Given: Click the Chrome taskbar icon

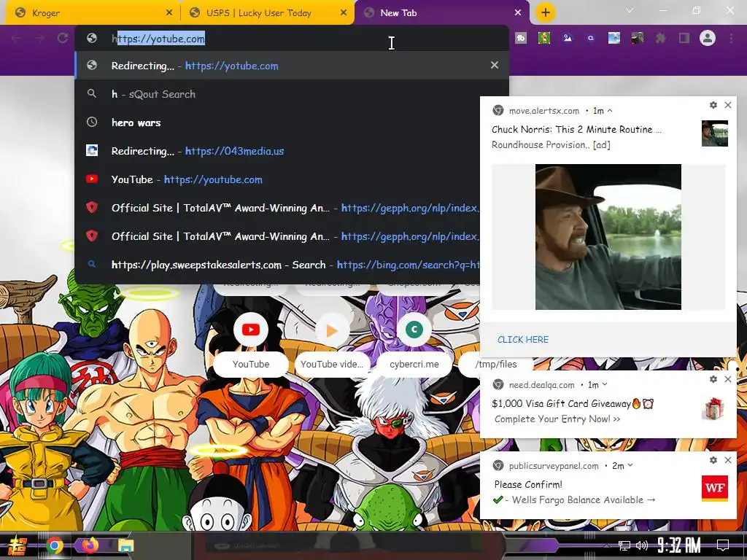Looking at the screenshot, I should pos(55,545).
